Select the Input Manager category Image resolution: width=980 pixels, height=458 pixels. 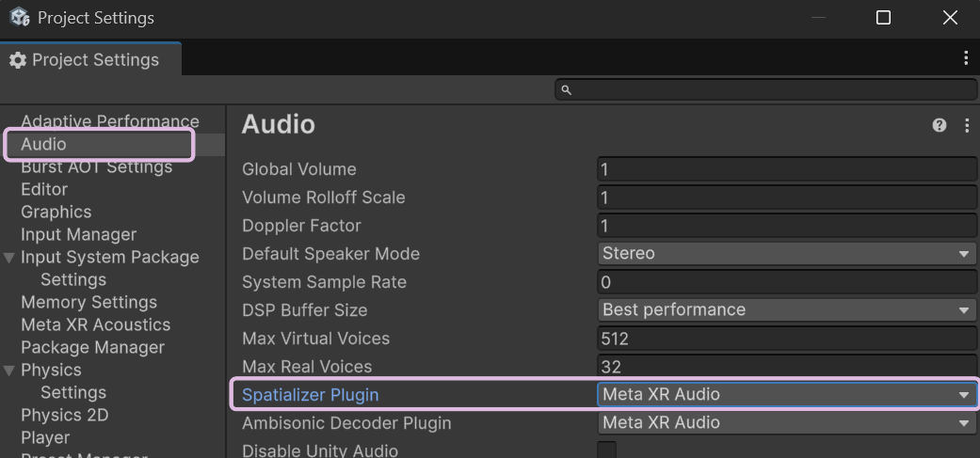tap(78, 235)
